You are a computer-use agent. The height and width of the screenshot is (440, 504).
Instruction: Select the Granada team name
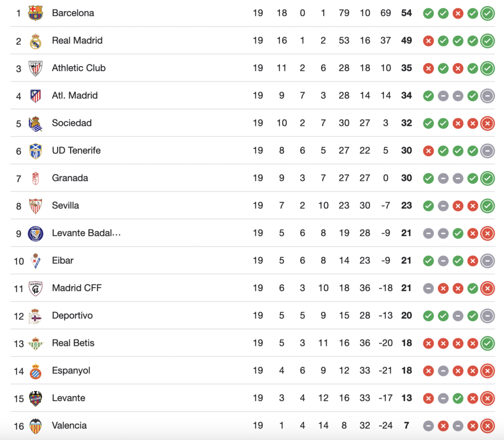tap(70, 178)
